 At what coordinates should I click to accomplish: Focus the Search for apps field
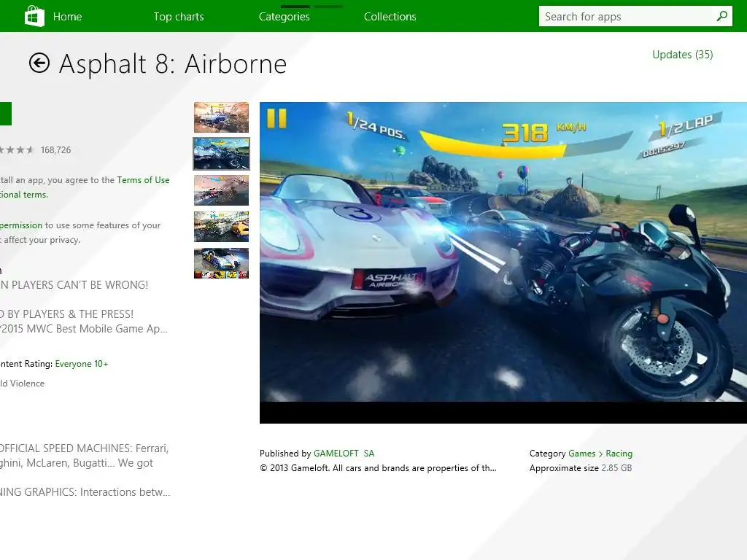[635, 16]
